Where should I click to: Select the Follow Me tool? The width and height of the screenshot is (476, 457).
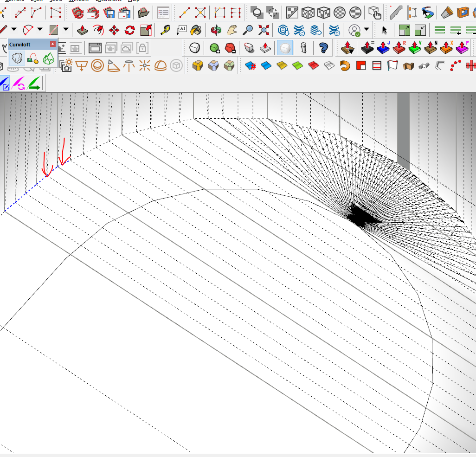(x=98, y=30)
